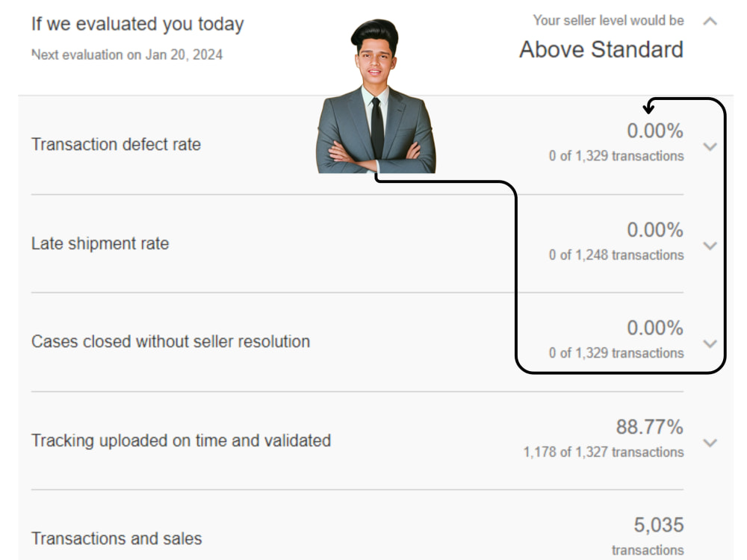The width and height of the screenshot is (747, 560).
Task: Click the If we evaluated you today heading
Action: [x=137, y=24]
